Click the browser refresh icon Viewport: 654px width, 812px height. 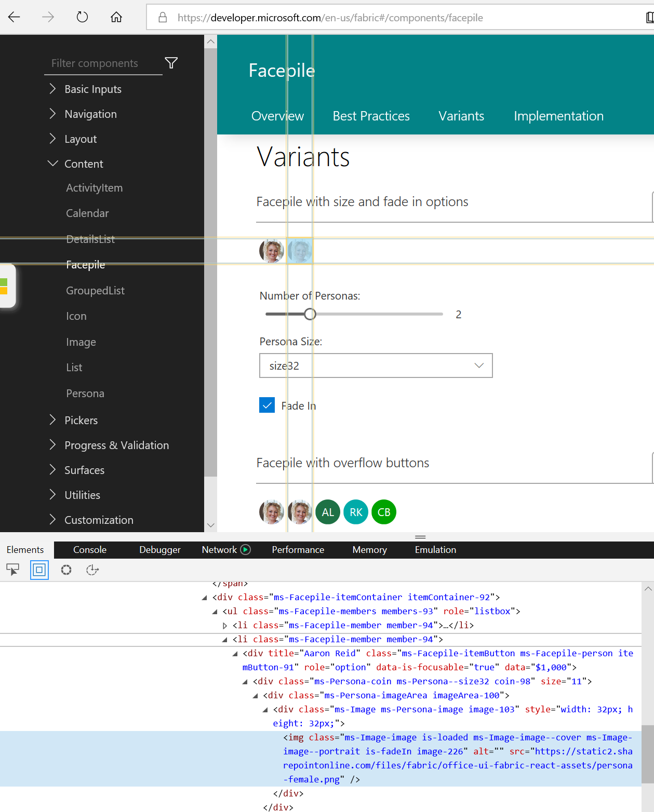pyautogui.click(x=82, y=17)
